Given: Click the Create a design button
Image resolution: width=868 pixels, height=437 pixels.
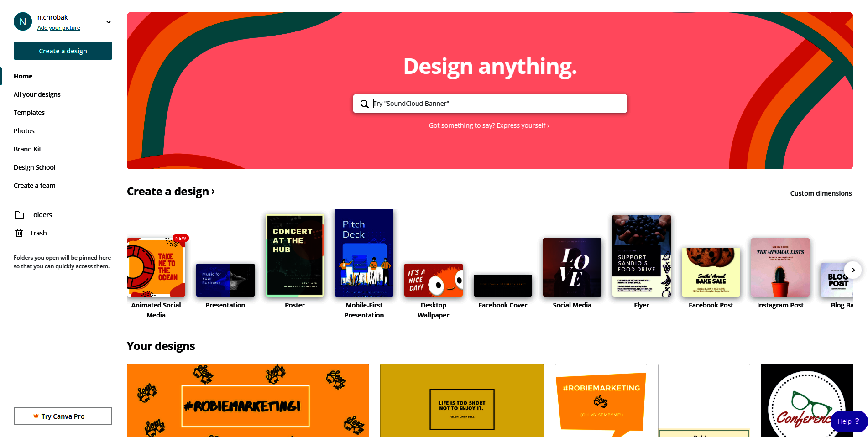Looking at the screenshot, I should click(x=63, y=51).
